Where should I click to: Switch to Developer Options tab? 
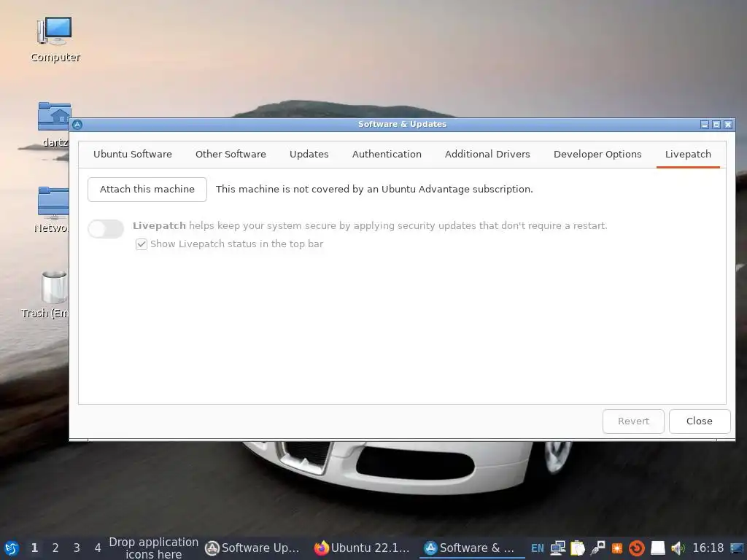pyautogui.click(x=597, y=155)
